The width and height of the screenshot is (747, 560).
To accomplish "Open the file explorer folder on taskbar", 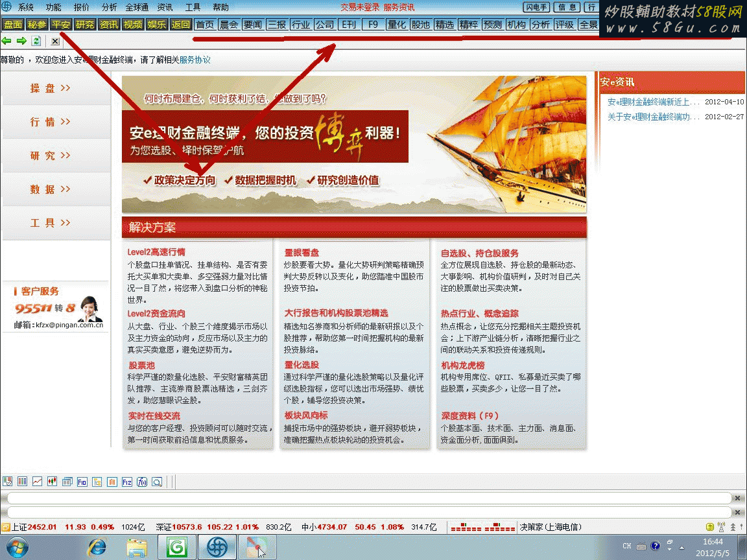I will 137,547.
